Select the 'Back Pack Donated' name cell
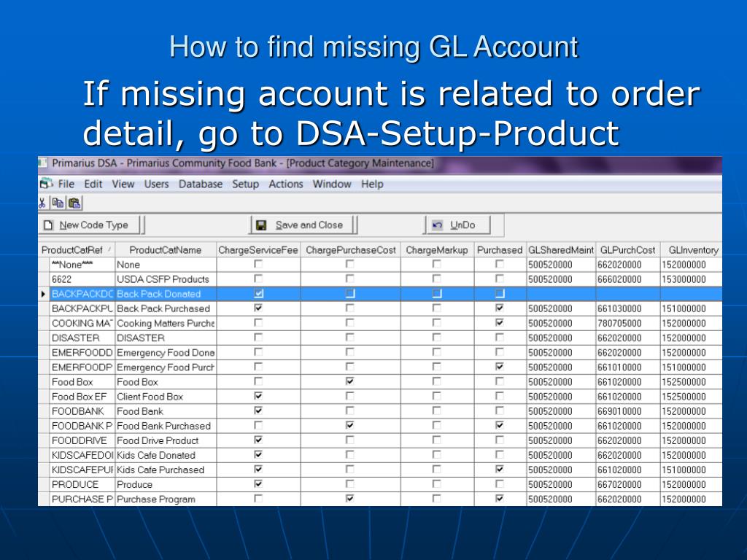The image size is (747, 560). point(166,294)
